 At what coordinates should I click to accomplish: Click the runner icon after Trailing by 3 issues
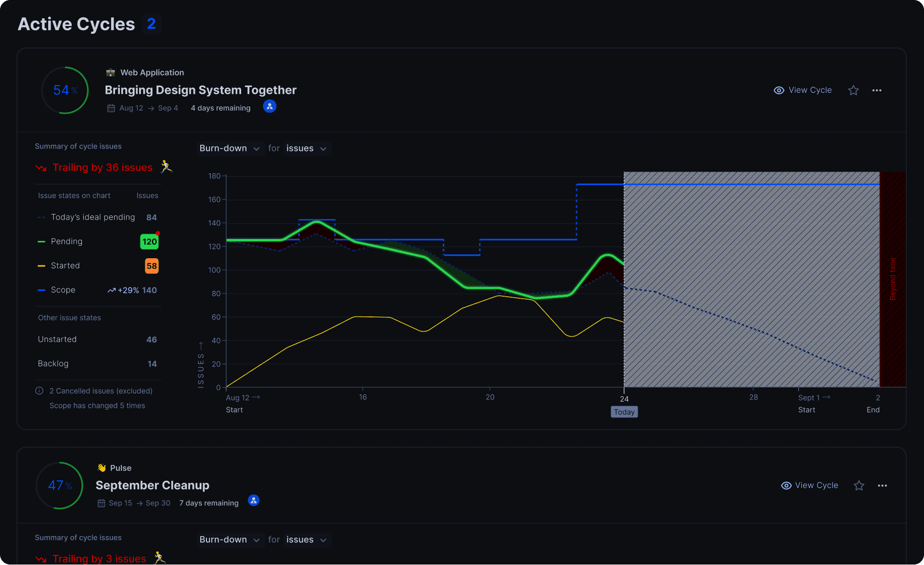(159, 558)
